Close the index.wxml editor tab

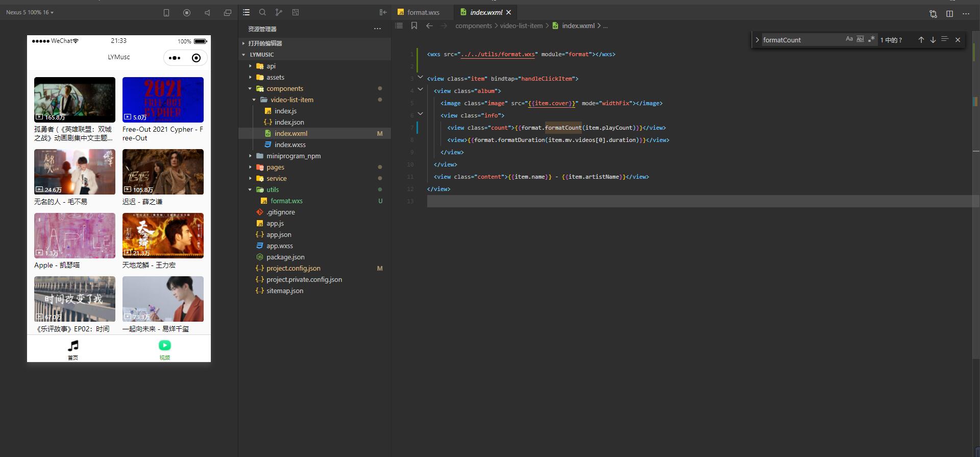point(508,12)
